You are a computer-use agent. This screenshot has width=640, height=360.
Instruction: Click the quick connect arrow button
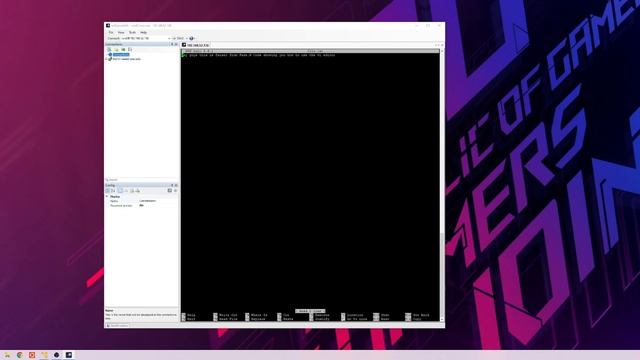(x=173, y=38)
